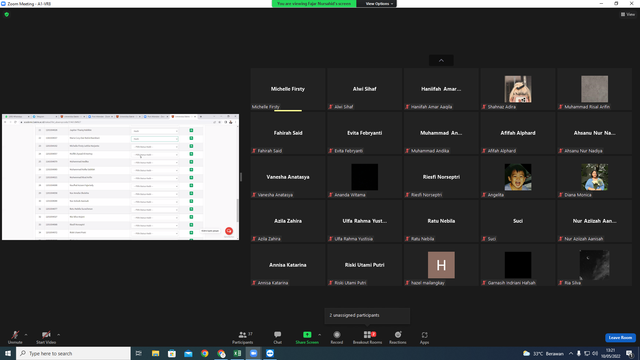
Task: Select Nur Azizah Aanisah's participant tile
Action: pos(595,221)
